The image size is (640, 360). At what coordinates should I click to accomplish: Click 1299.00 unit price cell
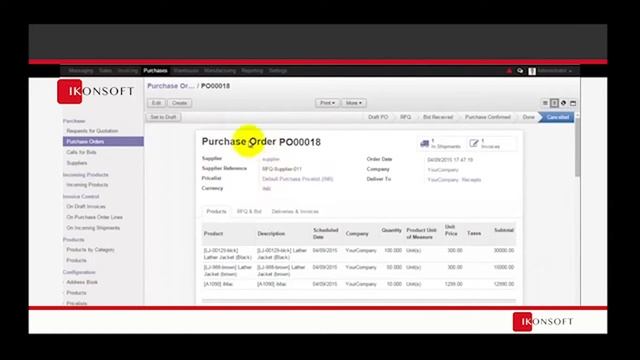pyautogui.click(x=453, y=284)
